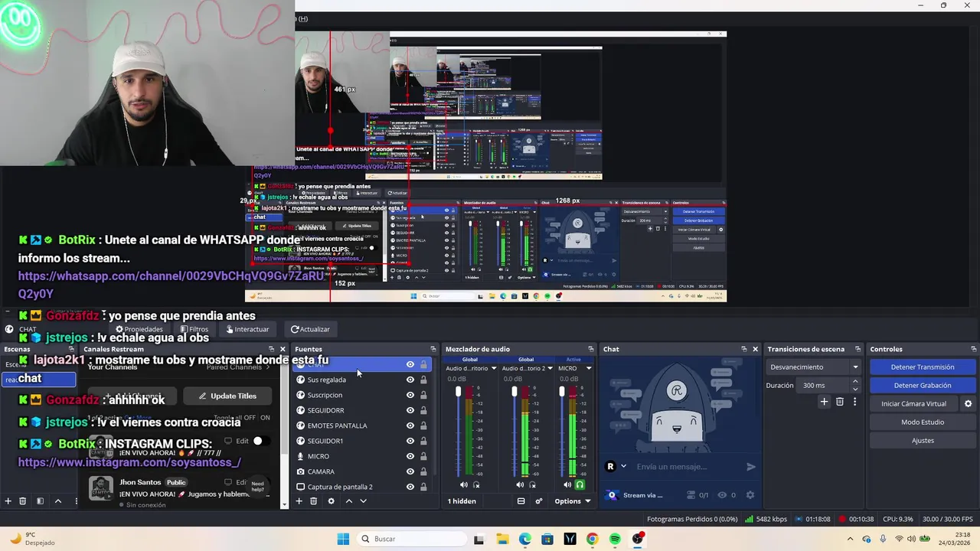Screen dimensions: 980x551
Task: Mute the Audio del escritorio 2 channel
Action: [520, 484]
